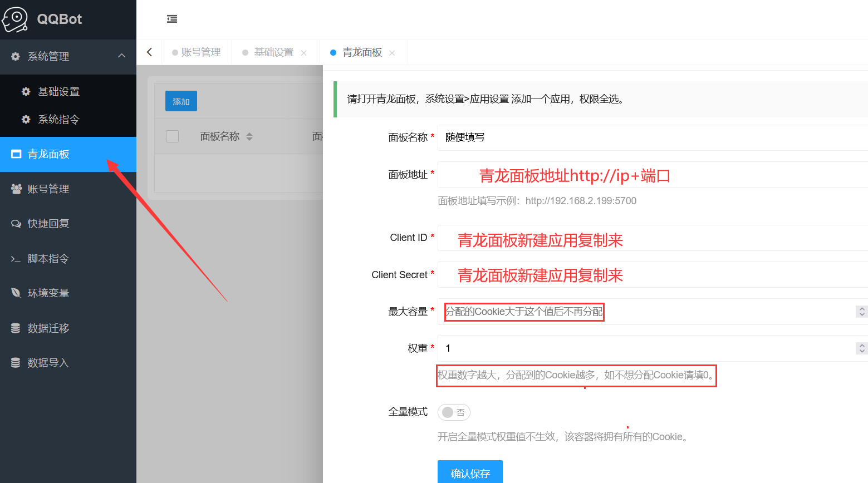
Task: Click the 脚本指令 terminal icon
Action: coord(16,259)
